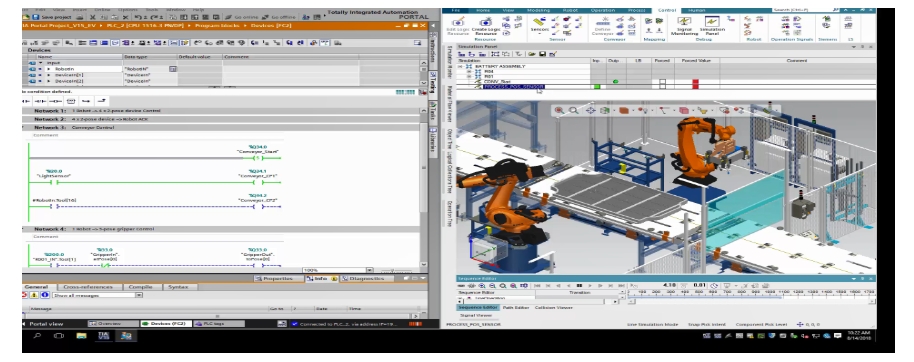Image resolution: width=914 pixels, height=362 pixels.
Task: Click the Create Logic Resource icon
Action: pyautogui.click(x=485, y=26)
